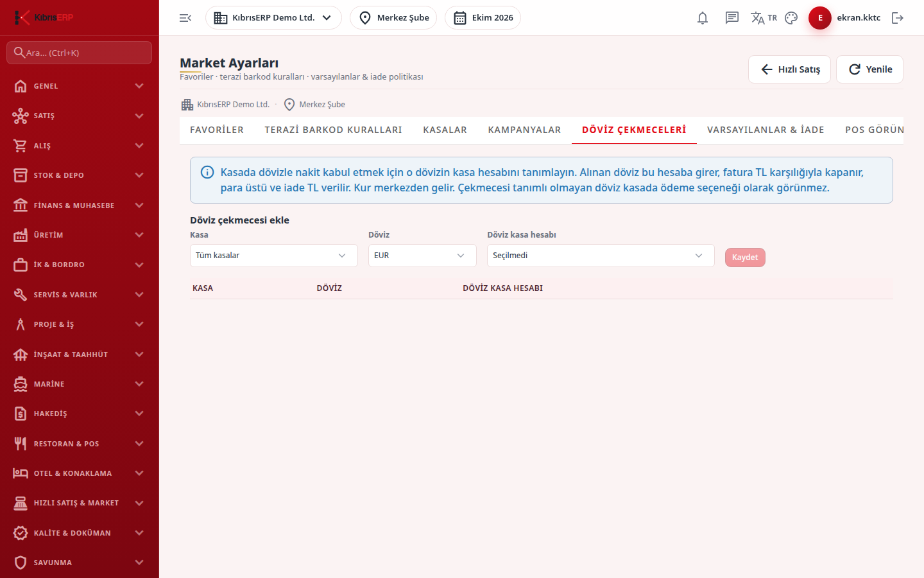This screenshot has width=924, height=578.
Task: Collapse the sidebar menu icon
Action: 185,18
